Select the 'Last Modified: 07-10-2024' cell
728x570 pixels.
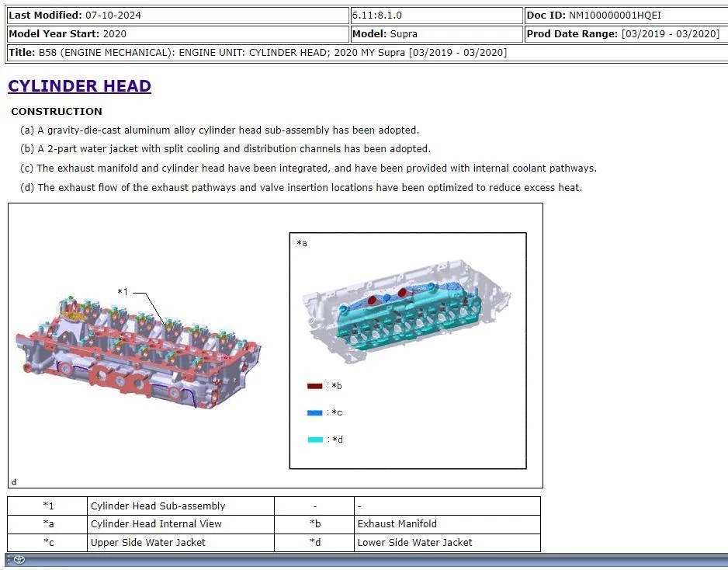click(178, 16)
